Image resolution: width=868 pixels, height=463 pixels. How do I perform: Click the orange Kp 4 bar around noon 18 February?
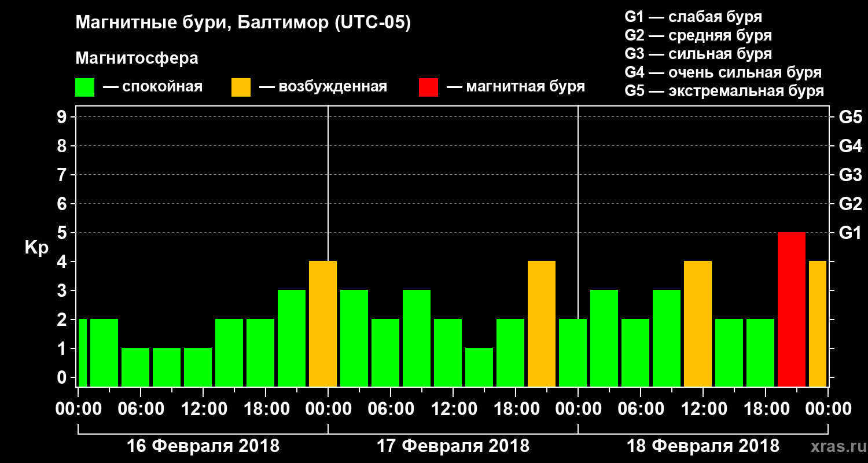(x=698, y=324)
